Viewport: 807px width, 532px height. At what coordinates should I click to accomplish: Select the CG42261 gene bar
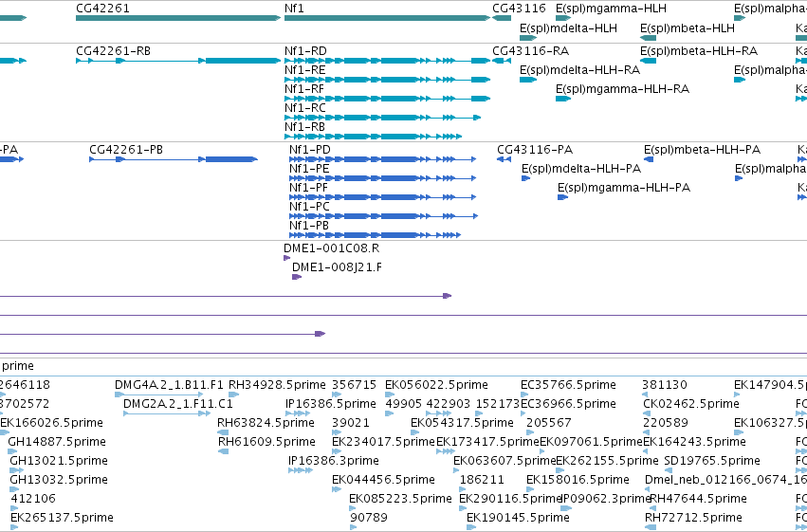[x=178, y=18]
